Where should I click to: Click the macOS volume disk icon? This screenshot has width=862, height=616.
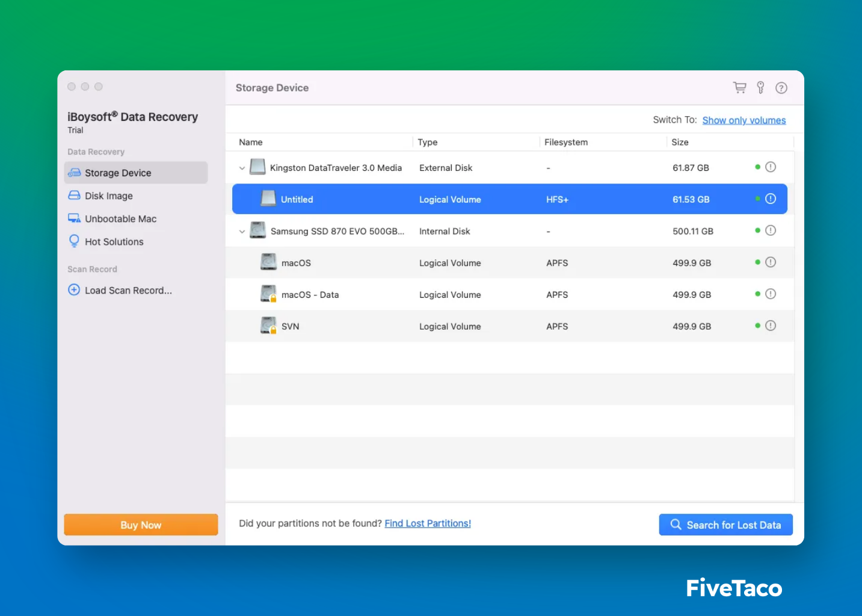click(x=268, y=262)
